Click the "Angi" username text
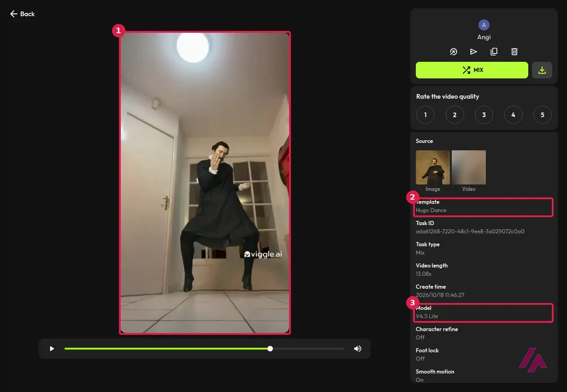The width and height of the screenshot is (567, 392). 484,37
